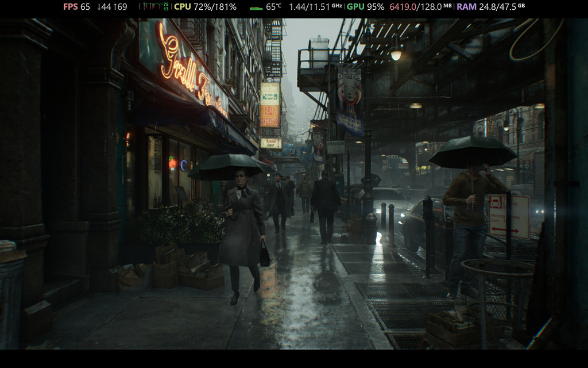Screen dimensions: 588x368
Task: Click the frametime graph in the overlay
Action: tap(155, 6)
